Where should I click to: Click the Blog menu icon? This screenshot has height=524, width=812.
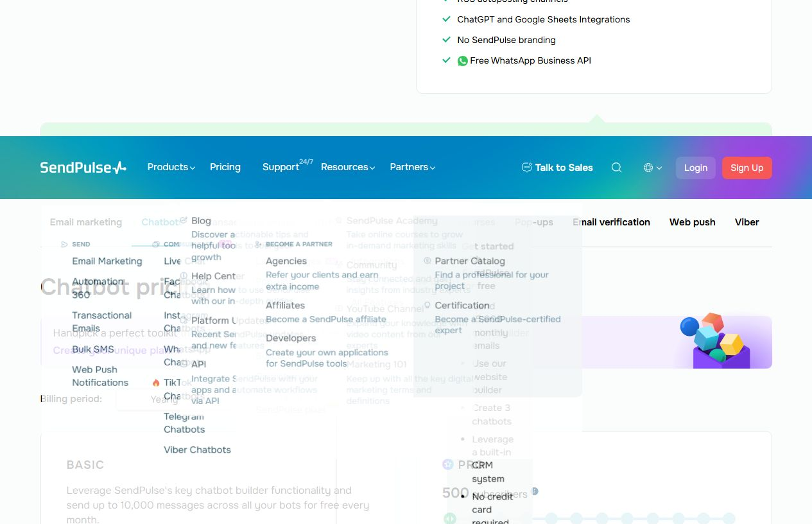click(x=184, y=220)
